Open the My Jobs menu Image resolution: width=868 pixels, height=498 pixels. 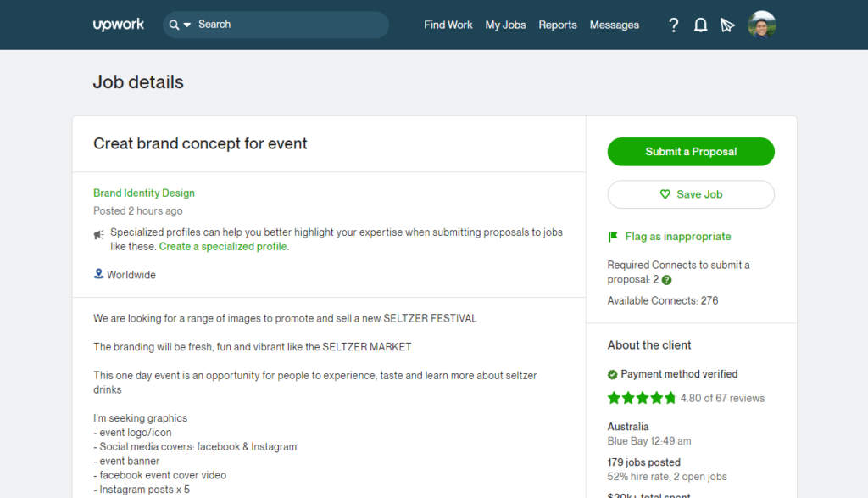(x=505, y=25)
